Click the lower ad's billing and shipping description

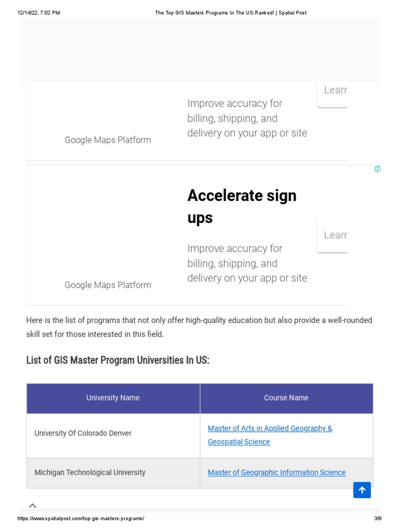247,263
